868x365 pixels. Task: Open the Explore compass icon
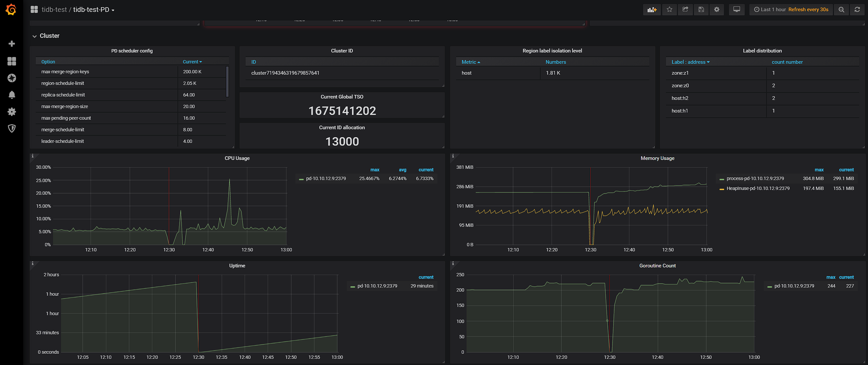12,78
